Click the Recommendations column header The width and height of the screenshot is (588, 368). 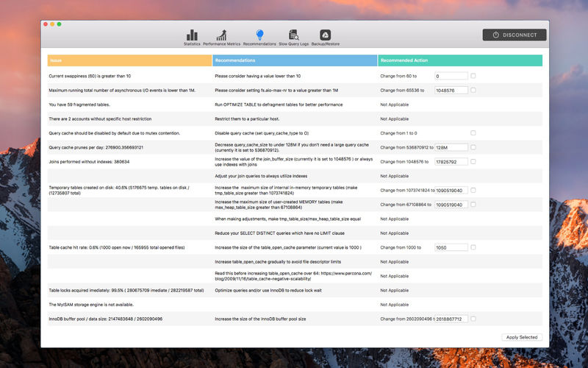[x=295, y=60]
